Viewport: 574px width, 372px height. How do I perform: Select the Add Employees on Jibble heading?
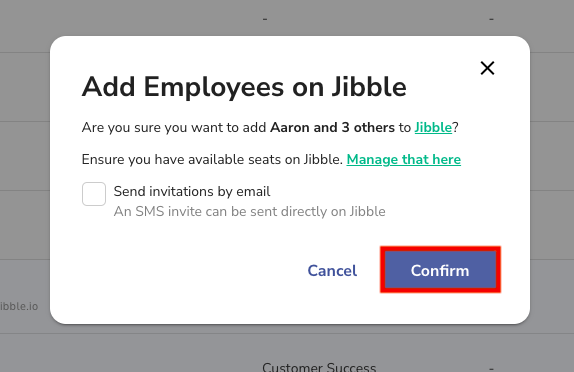coord(244,87)
